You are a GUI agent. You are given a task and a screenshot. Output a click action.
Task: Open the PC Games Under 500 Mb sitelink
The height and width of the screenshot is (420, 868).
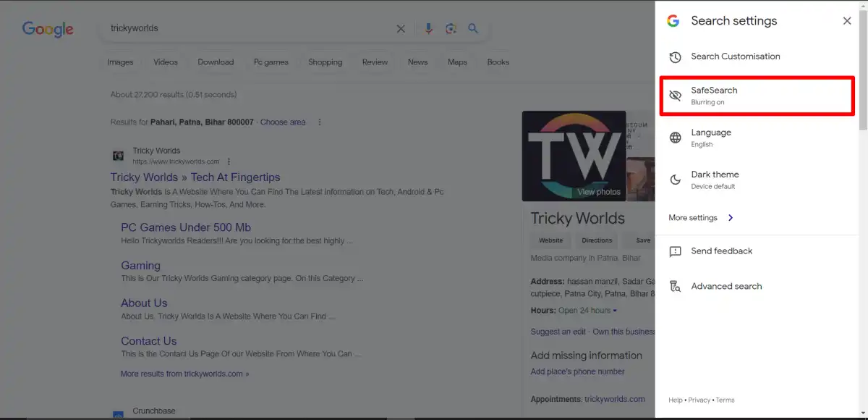pyautogui.click(x=186, y=227)
